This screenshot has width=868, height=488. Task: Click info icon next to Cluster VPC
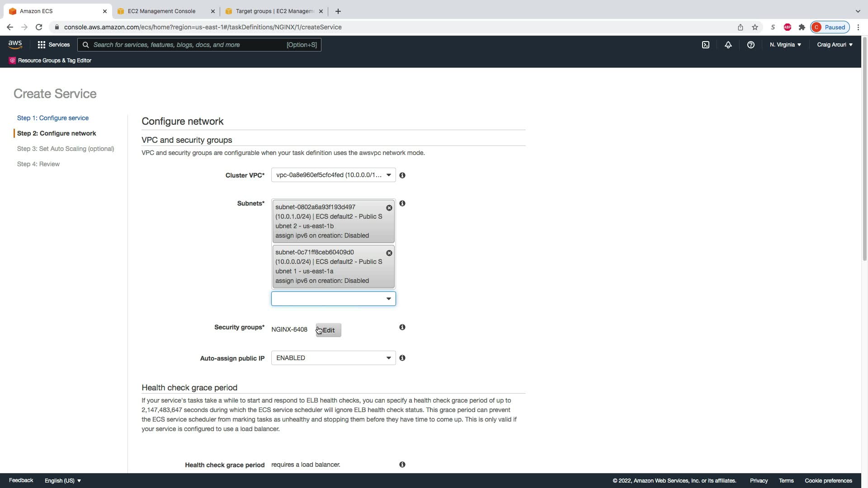point(402,175)
